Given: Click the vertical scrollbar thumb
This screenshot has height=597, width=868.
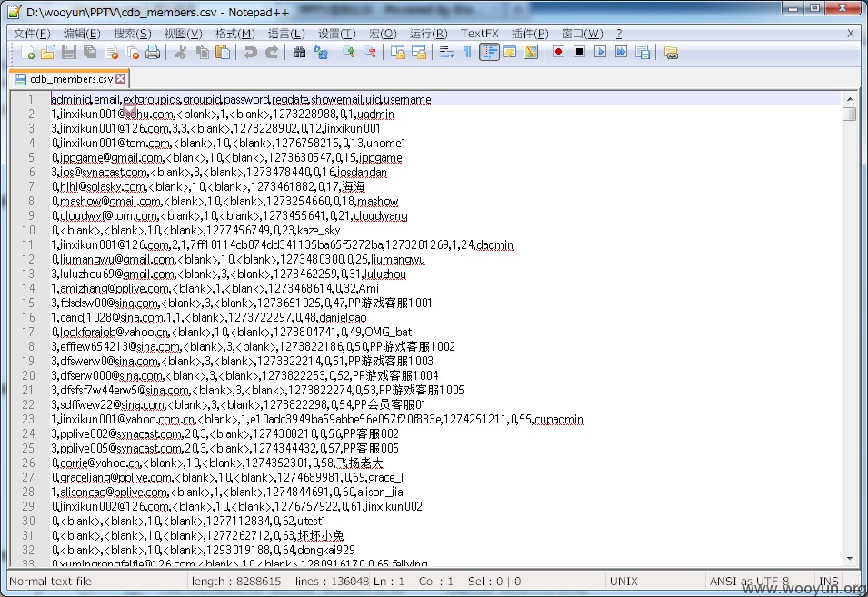Looking at the screenshot, I should point(849,114).
